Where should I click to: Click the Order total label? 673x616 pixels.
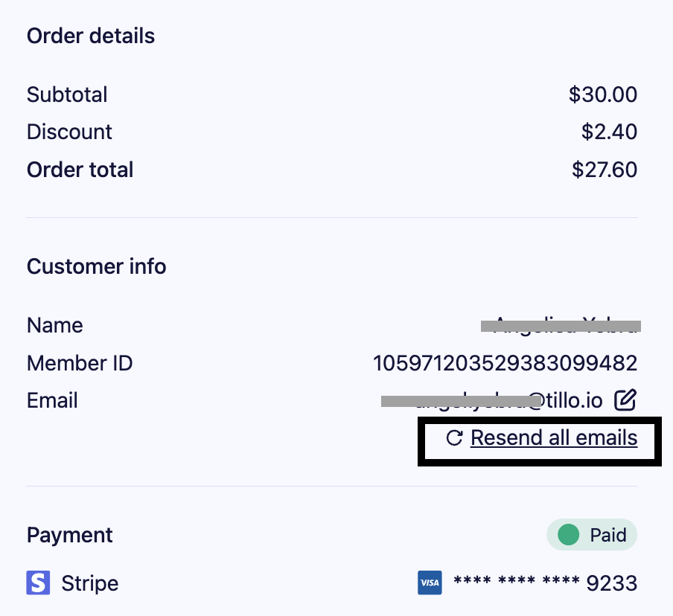(x=80, y=170)
